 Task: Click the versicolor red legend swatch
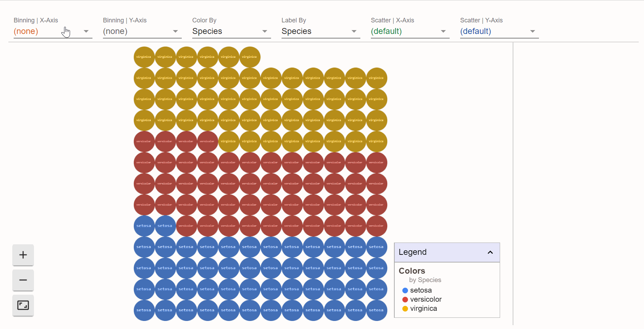405,300
